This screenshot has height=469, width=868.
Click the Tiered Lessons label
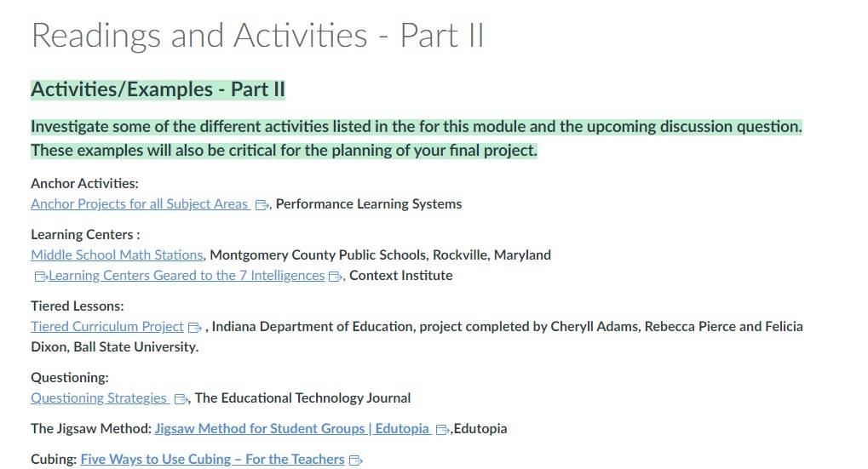click(x=78, y=306)
